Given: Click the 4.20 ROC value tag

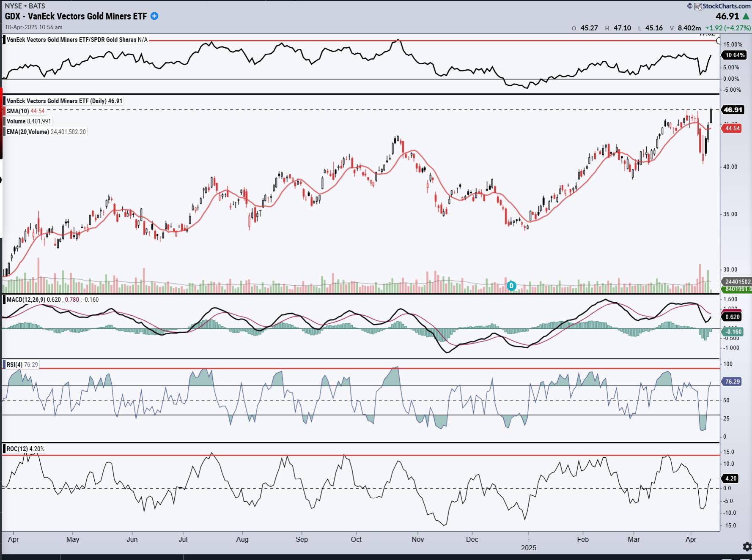Looking at the screenshot, I should 730,478.
